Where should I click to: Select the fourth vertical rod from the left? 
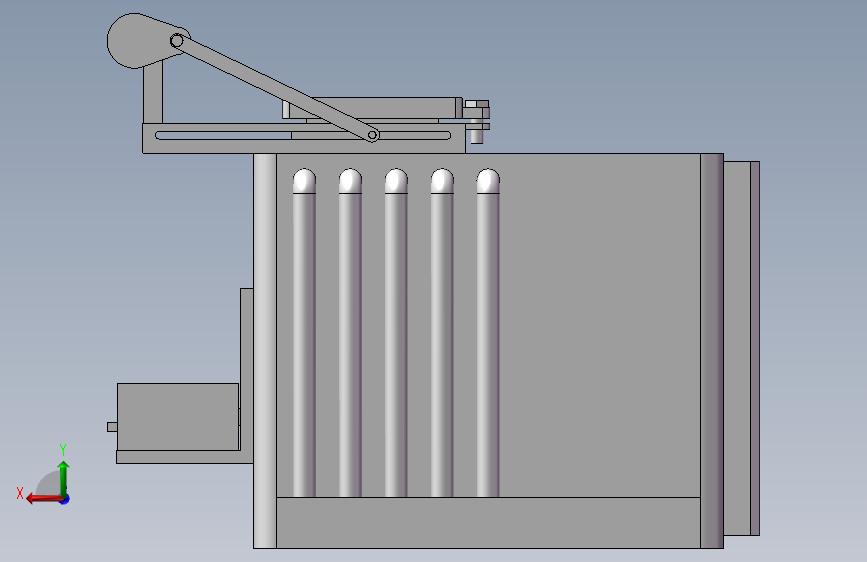click(442, 333)
